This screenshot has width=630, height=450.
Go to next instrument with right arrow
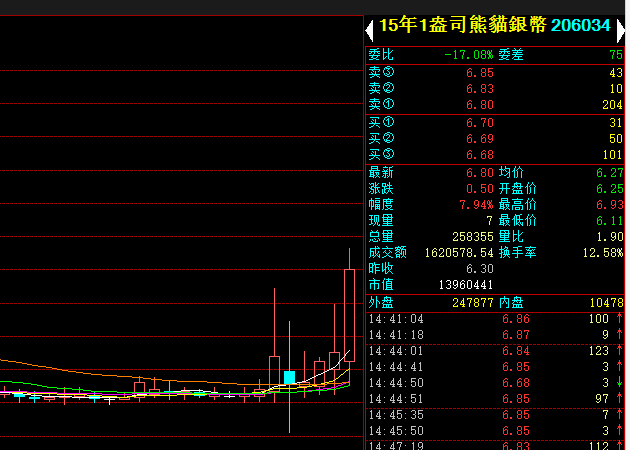[x=621, y=31]
